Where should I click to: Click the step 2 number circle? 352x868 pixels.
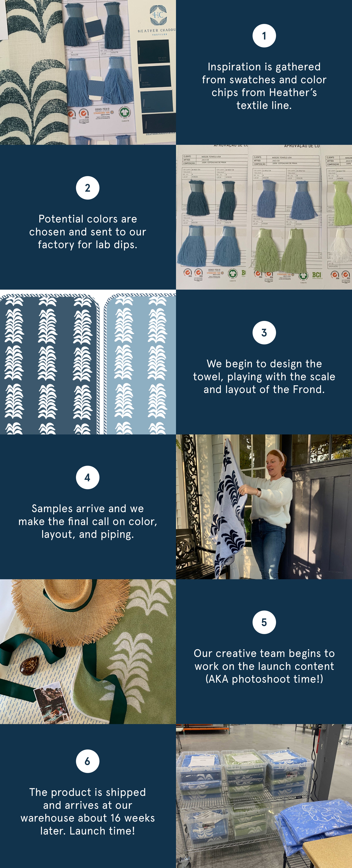[88, 188]
